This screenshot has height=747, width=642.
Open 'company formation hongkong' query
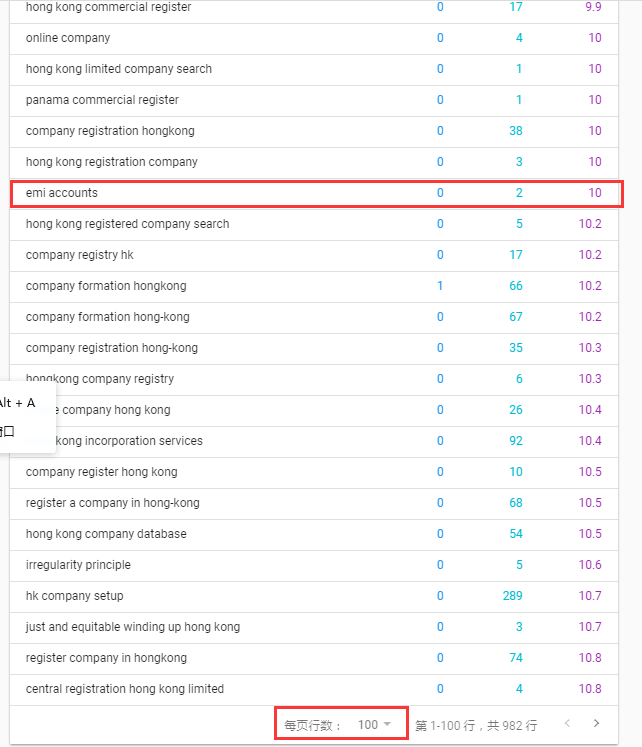pyautogui.click(x=106, y=286)
